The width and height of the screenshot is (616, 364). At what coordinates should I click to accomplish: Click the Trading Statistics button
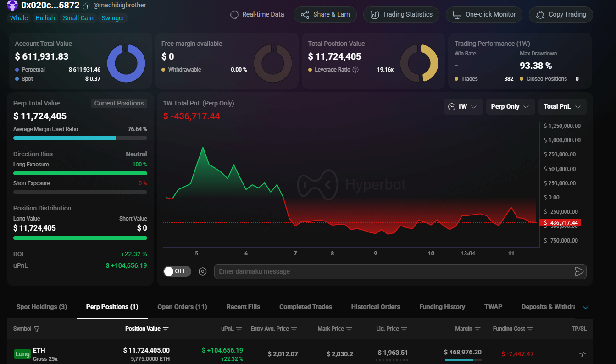pos(401,14)
